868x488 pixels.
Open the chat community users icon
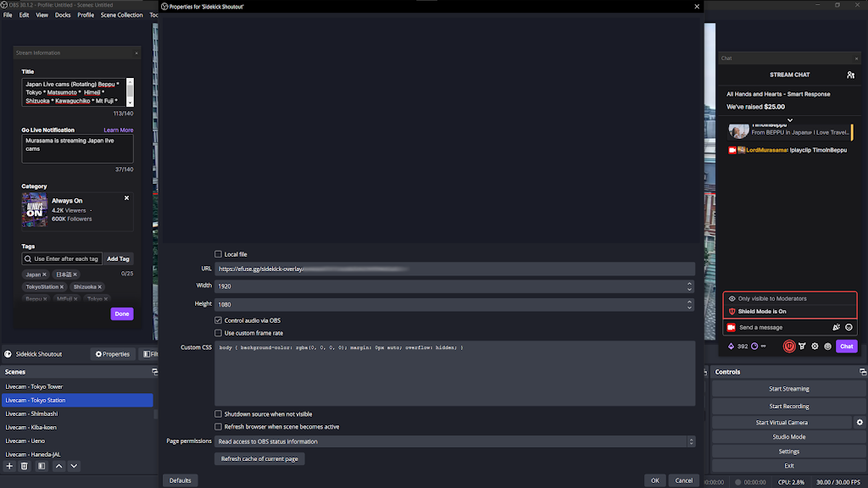click(x=850, y=75)
